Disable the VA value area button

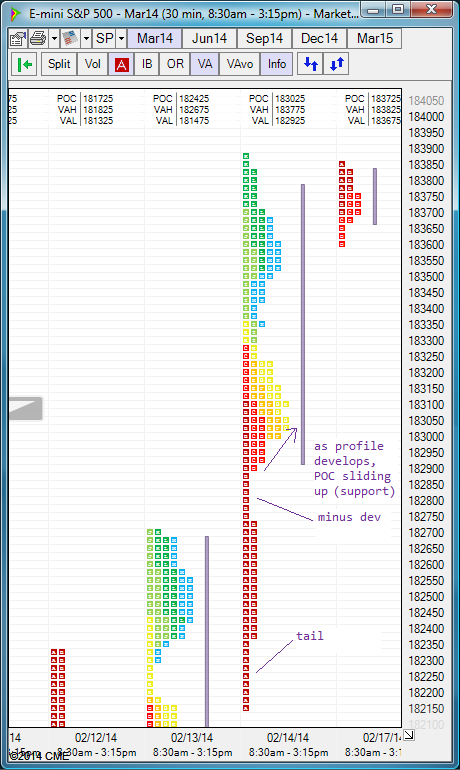tap(205, 64)
